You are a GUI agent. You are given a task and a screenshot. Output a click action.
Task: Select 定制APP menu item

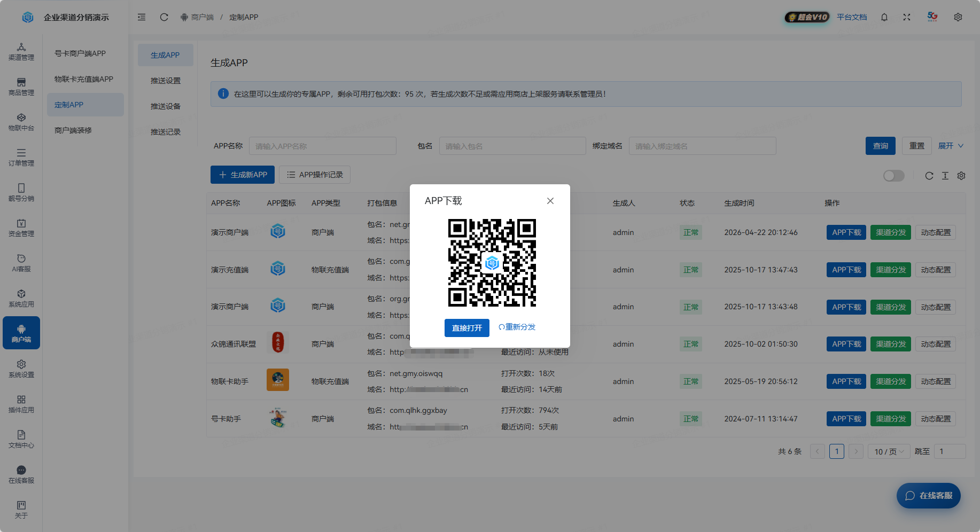(x=85, y=105)
